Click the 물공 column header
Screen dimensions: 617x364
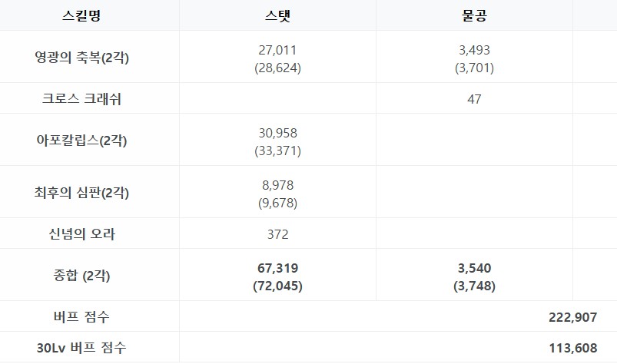(x=474, y=15)
